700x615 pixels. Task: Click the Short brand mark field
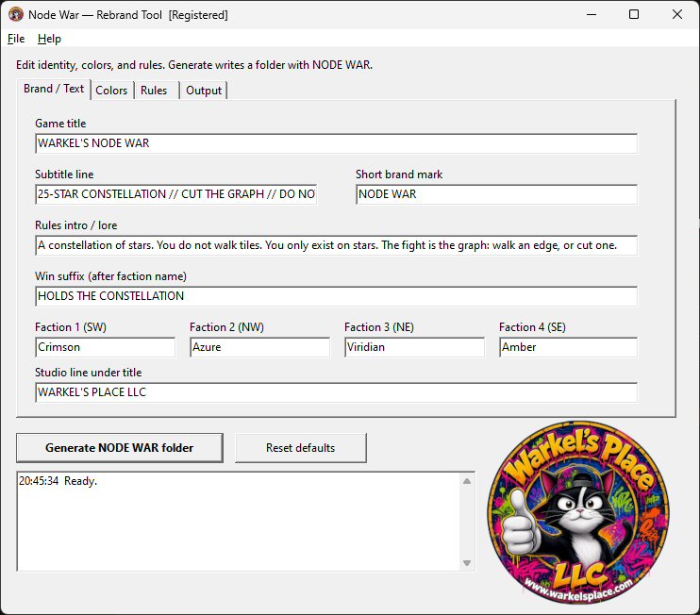pyautogui.click(x=496, y=194)
